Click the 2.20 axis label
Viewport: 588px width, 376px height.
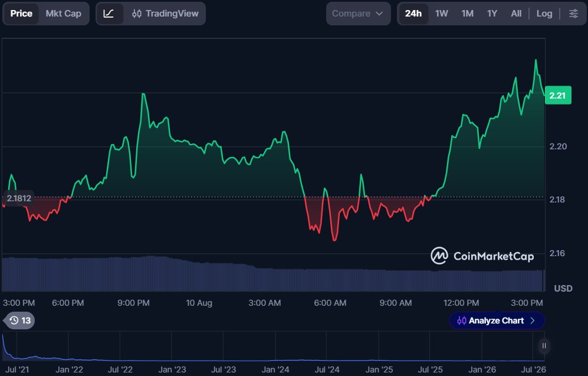pos(557,146)
